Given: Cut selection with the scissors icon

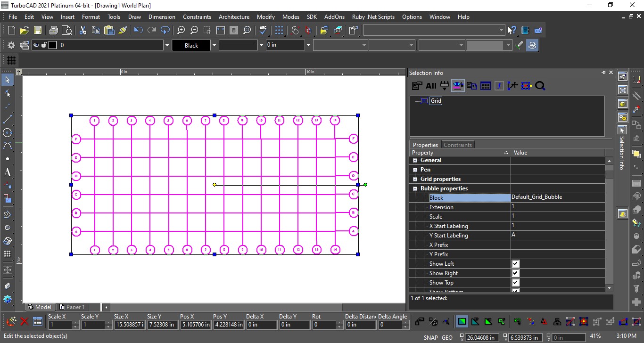Looking at the screenshot, I should click(83, 30).
